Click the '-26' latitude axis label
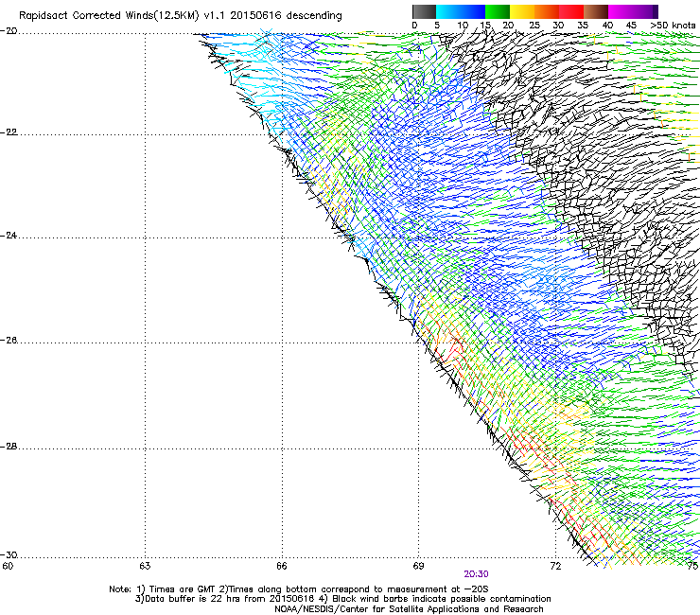 pos(9,341)
